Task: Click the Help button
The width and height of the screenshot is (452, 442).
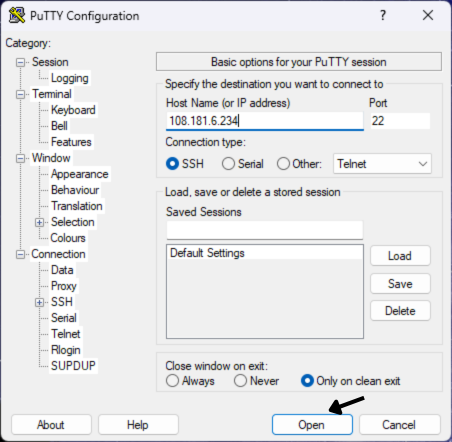Action: coord(138,425)
